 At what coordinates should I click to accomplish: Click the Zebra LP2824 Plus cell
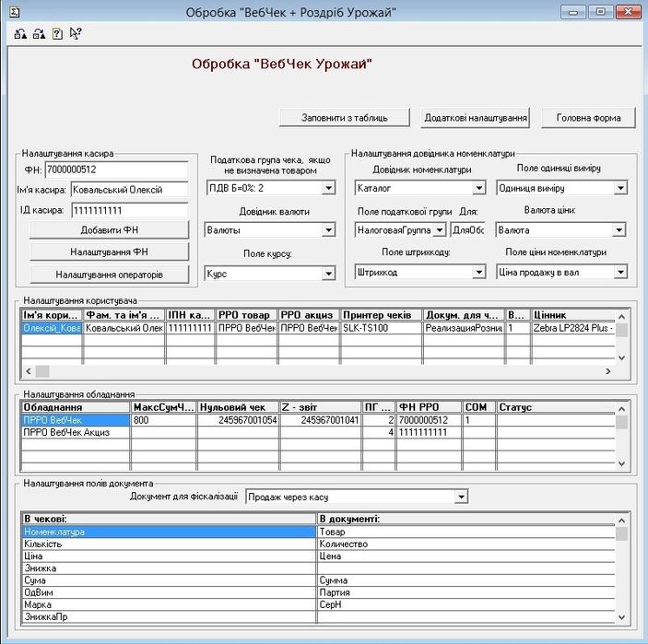click(573, 328)
